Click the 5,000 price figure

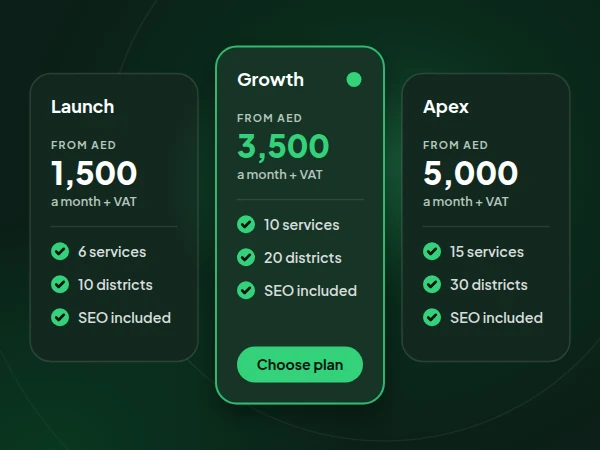pos(471,173)
